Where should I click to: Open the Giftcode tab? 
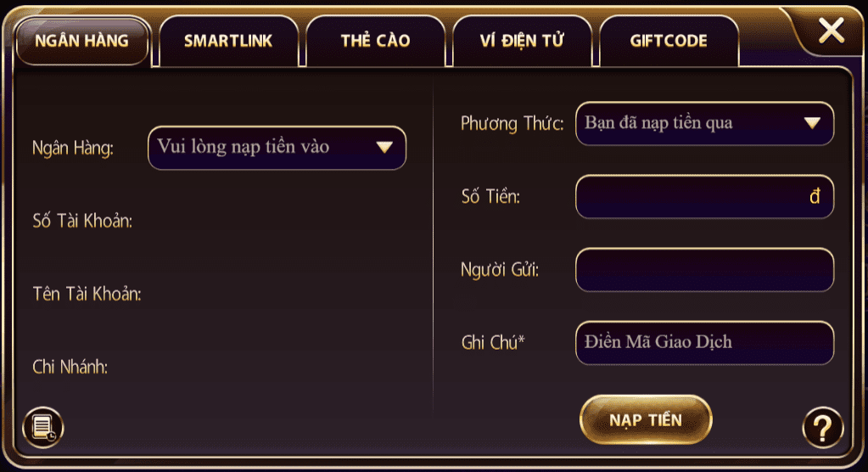669,41
